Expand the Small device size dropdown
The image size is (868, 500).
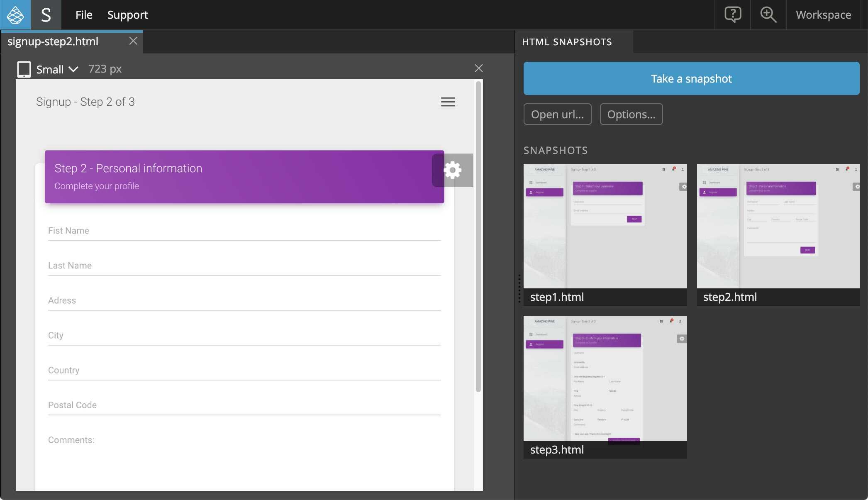pyautogui.click(x=57, y=69)
